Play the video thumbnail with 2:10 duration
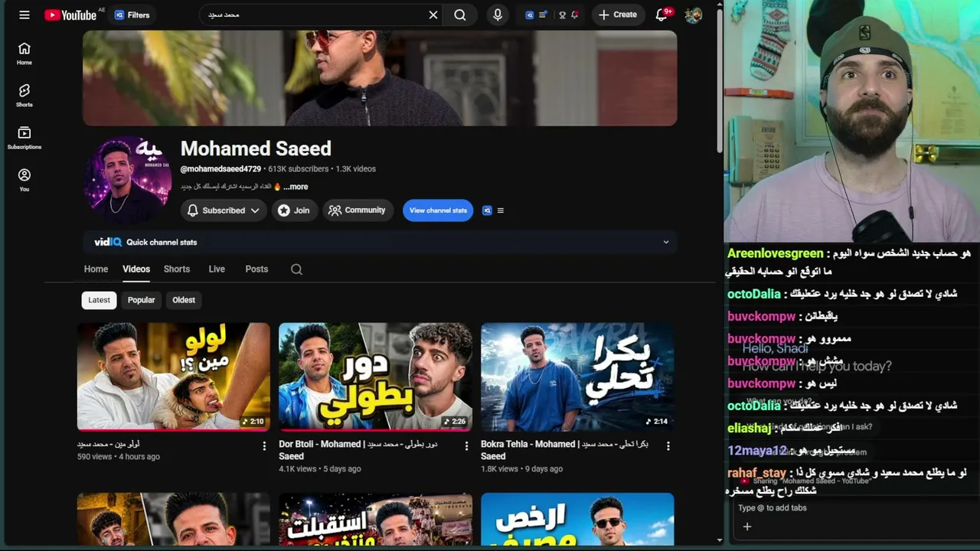 click(174, 377)
